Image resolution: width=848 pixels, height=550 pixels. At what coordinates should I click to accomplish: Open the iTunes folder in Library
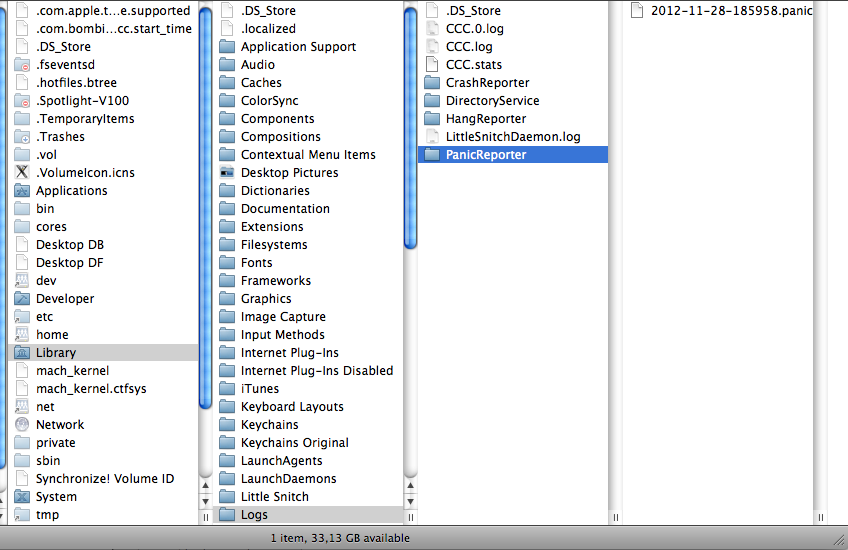tap(308, 388)
